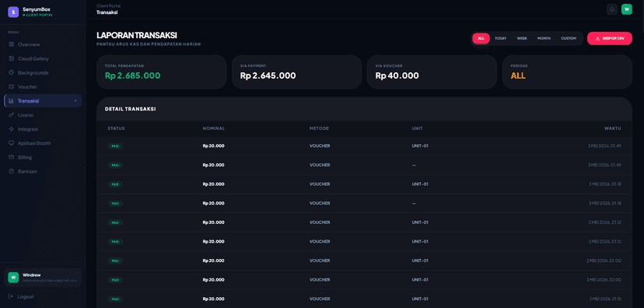The width and height of the screenshot is (644, 308).
Task: Click the Overview grid icon
Action: tap(12, 44)
